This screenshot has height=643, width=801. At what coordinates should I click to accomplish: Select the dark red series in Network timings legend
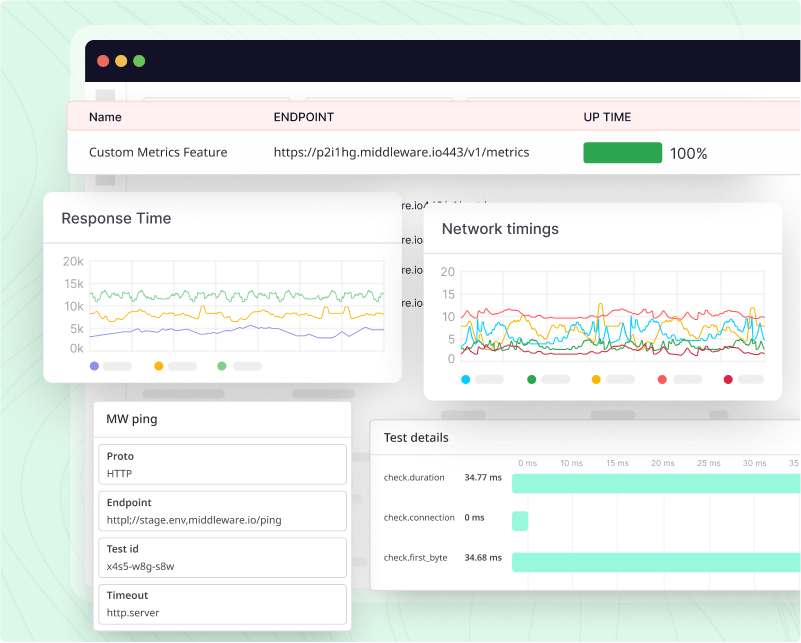click(x=728, y=379)
